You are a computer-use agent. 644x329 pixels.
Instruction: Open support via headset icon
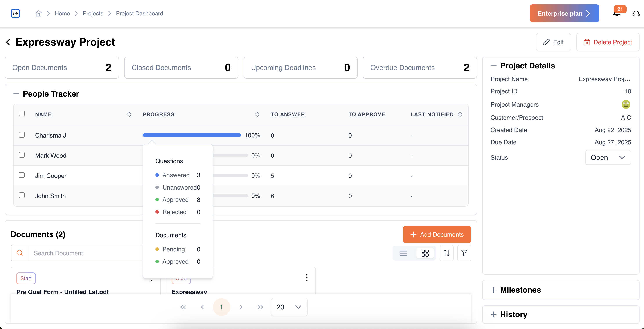[636, 14]
